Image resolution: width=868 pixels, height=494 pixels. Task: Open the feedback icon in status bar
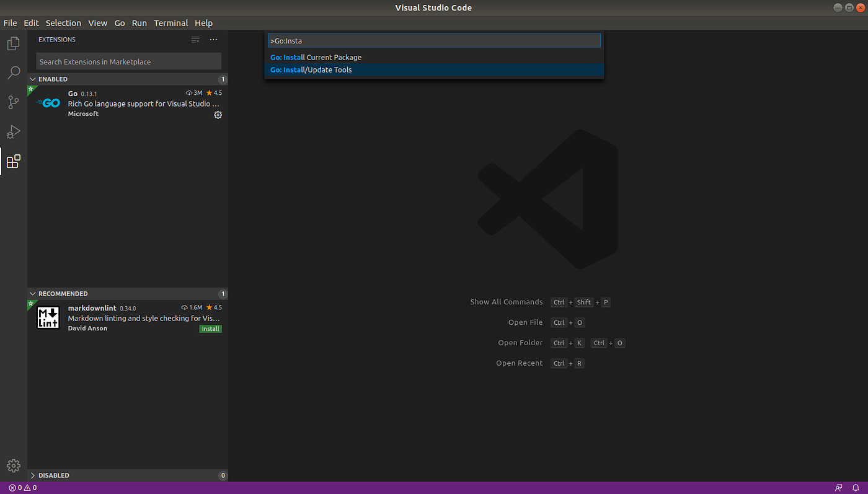[x=839, y=488]
